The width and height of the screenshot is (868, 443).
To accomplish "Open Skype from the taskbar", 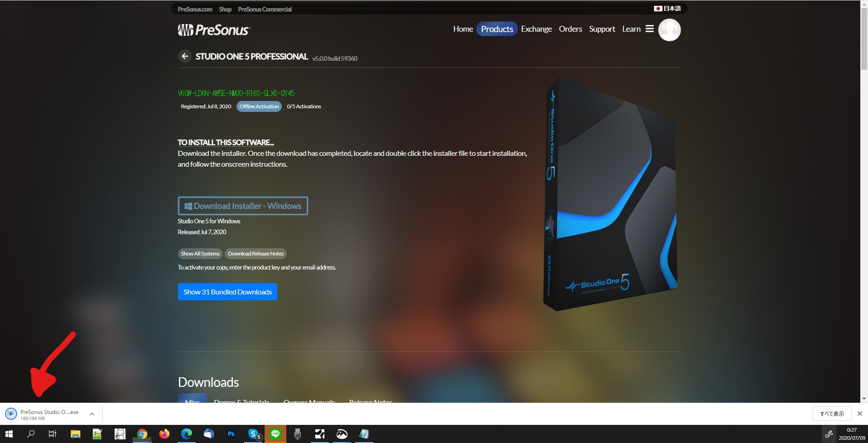I will (253, 434).
